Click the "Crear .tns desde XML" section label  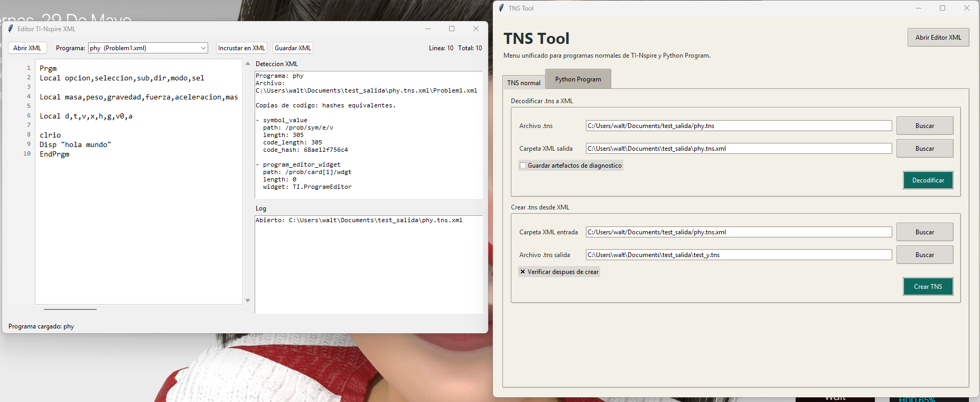pyautogui.click(x=540, y=207)
